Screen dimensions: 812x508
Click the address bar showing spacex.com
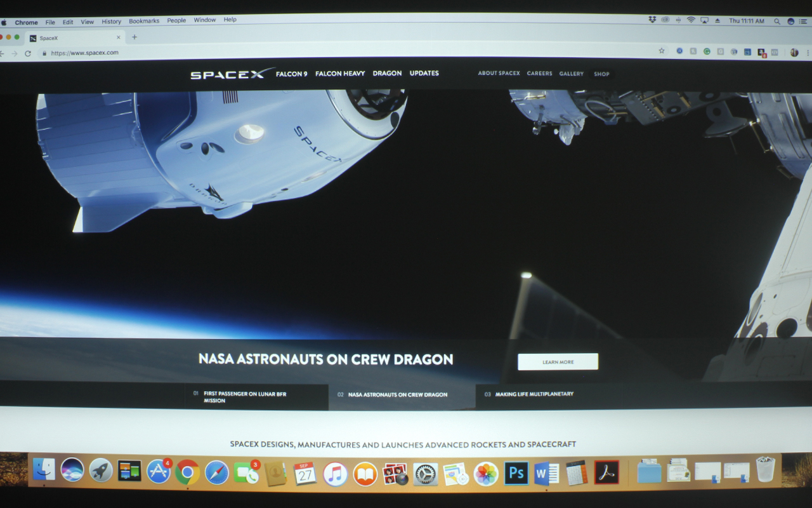pos(352,52)
